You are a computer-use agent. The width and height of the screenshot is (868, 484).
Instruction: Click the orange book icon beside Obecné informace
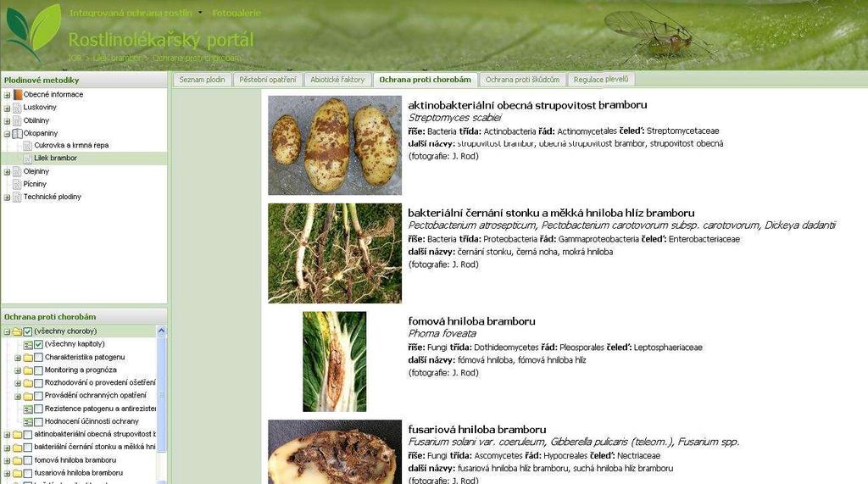pos(18,95)
